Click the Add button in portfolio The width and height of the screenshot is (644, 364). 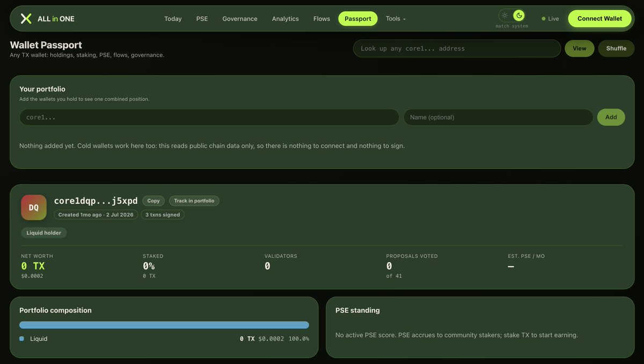[x=611, y=117]
